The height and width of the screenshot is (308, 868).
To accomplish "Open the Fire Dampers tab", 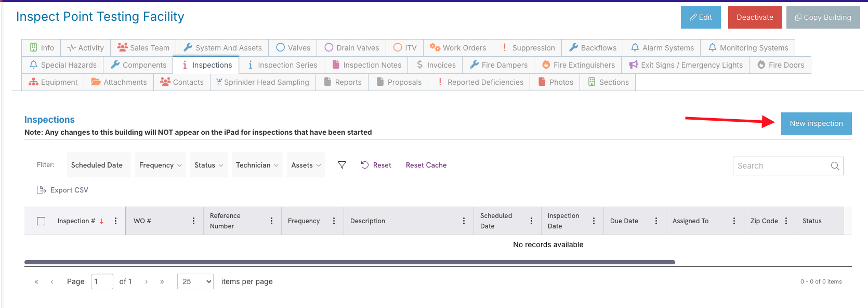I will click(498, 65).
